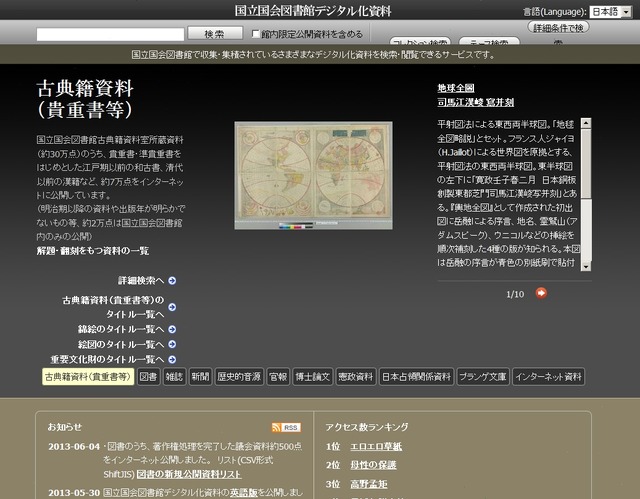This screenshot has width=640, height=499.
Task: Switch to the 歴史的音源 tab
Action: [239, 377]
